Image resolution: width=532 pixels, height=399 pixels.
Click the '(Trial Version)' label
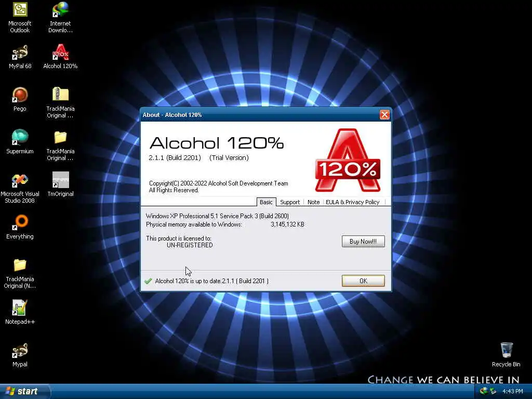[229, 157]
